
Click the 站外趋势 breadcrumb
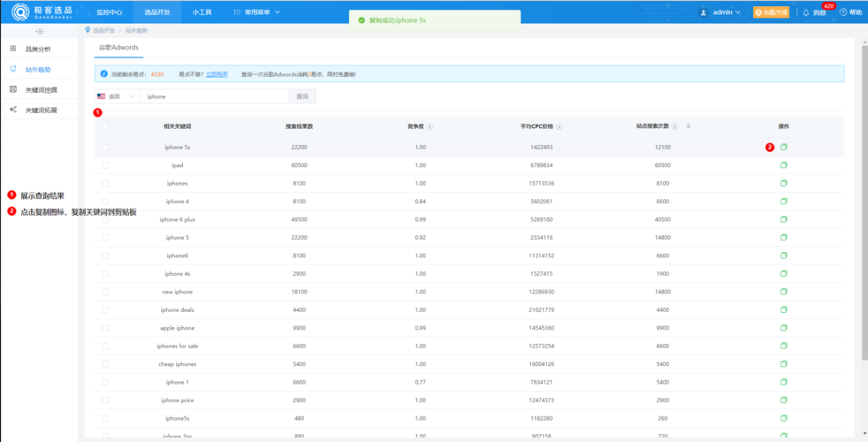136,30
